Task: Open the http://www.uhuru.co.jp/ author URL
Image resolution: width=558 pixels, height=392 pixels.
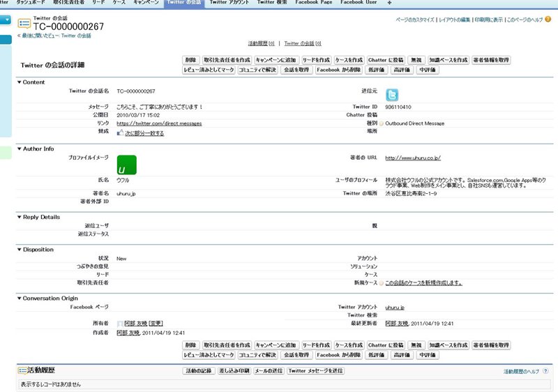Action: (413, 158)
